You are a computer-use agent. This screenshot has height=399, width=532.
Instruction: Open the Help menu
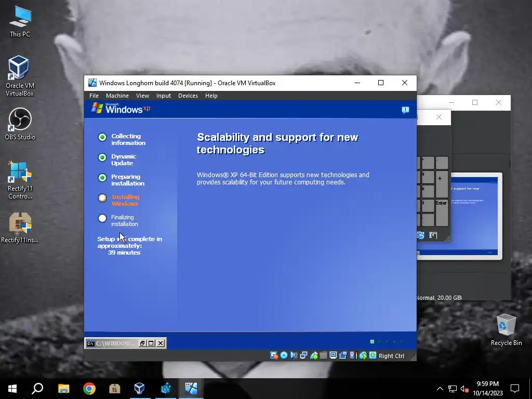(x=211, y=96)
